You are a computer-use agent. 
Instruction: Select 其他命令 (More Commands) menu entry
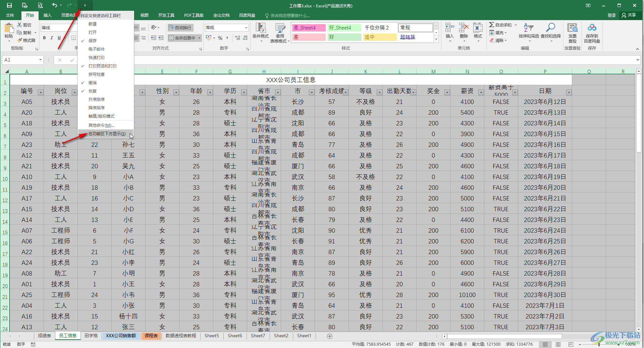(x=106, y=125)
